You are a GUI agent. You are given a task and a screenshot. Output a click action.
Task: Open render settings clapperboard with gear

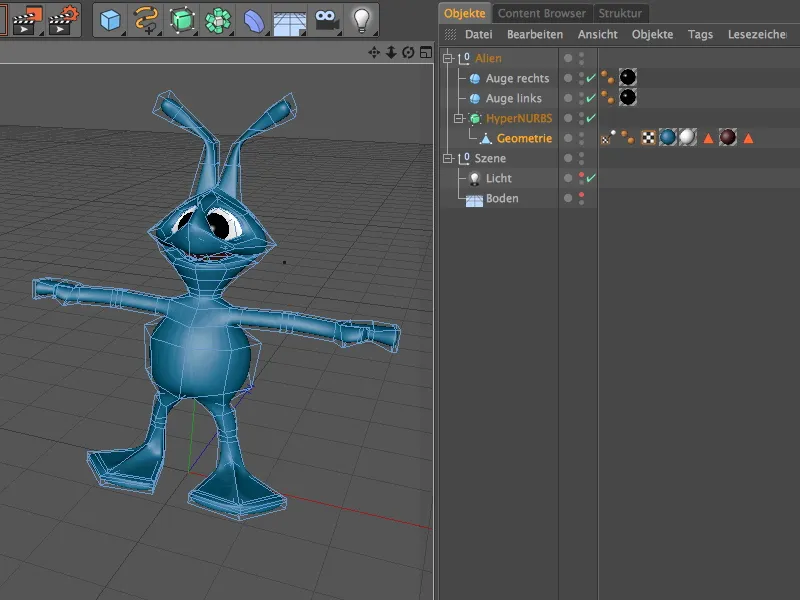pos(64,20)
